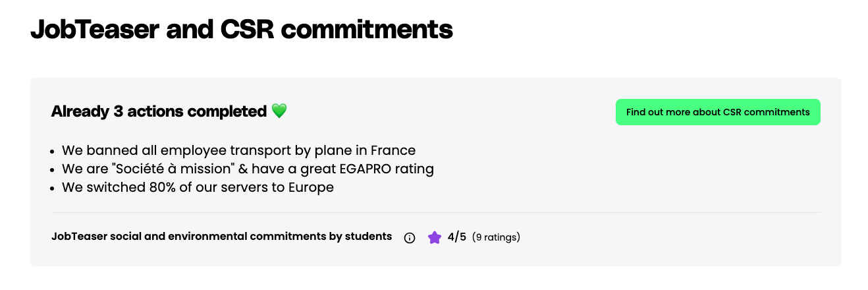Select the Already 3 actions completed title
The height and width of the screenshot is (290, 868).
coord(159,111)
